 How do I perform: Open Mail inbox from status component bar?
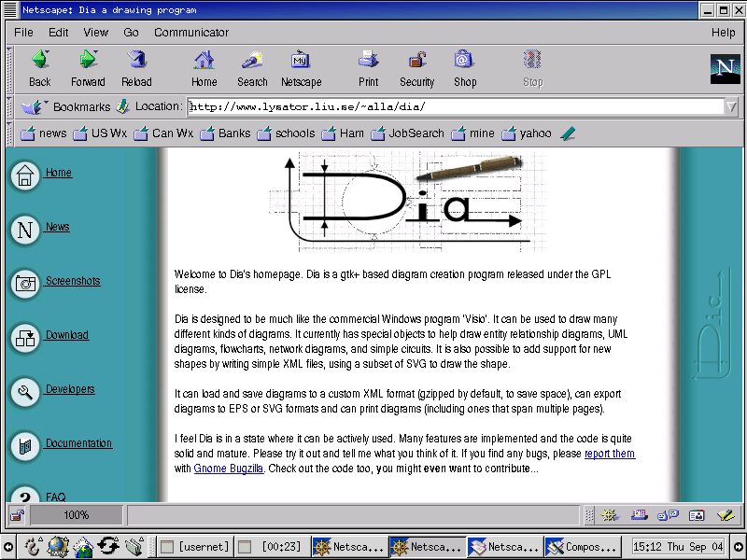pyautogui.click(x=640, y=515)
